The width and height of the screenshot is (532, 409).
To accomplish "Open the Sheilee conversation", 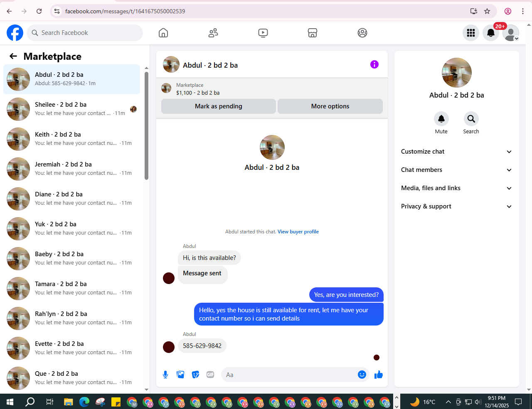I will [x=72, y=109].
